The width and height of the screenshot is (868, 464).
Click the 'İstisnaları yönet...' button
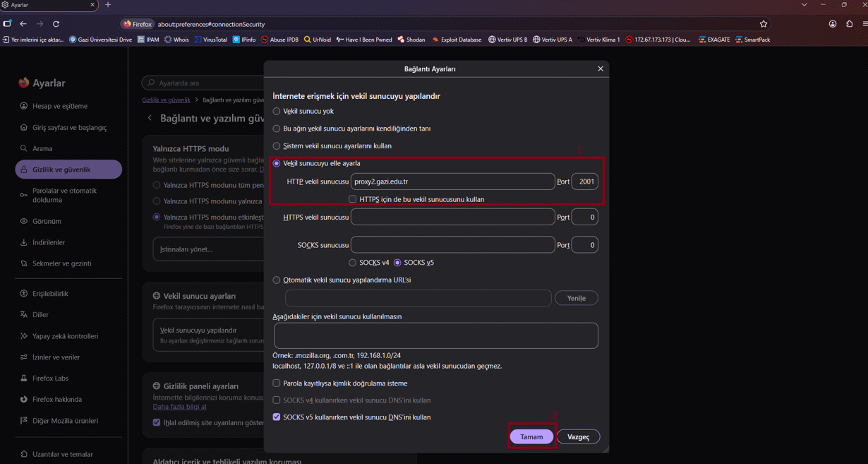click(x=209, y=249)
